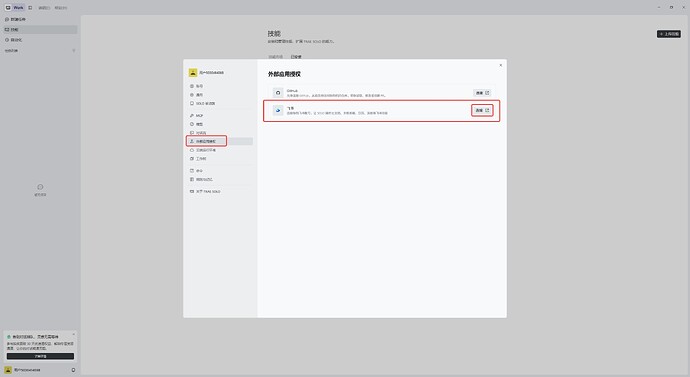
Task: Click the clock icon beside 自动化
Action: (7, 40)
